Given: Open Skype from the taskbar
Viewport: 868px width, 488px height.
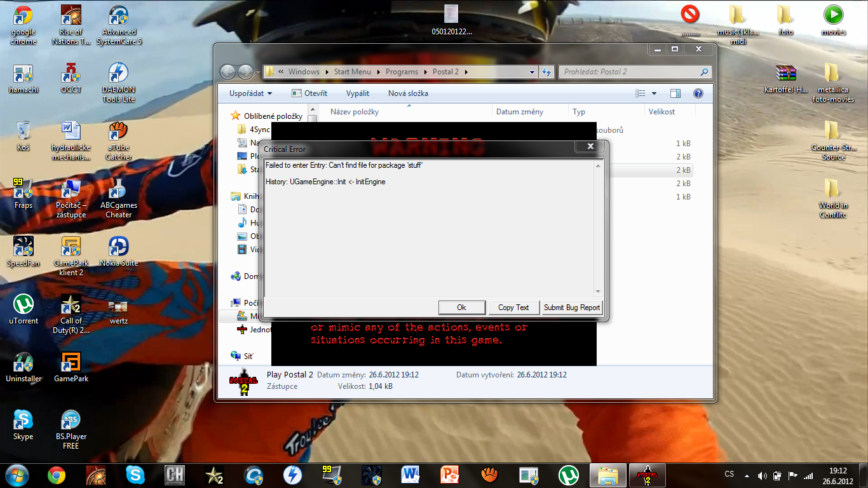Looking at the screenshot, I should (135, 475).
